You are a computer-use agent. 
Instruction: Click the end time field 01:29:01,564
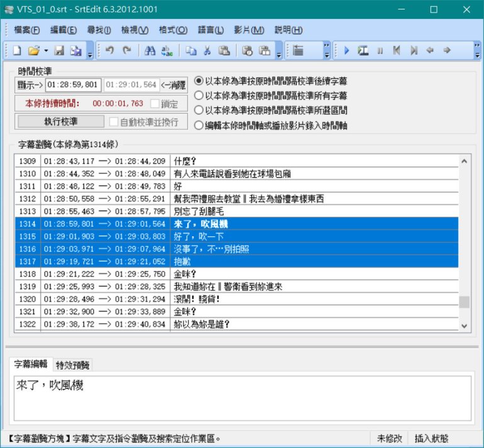point(131,85)
